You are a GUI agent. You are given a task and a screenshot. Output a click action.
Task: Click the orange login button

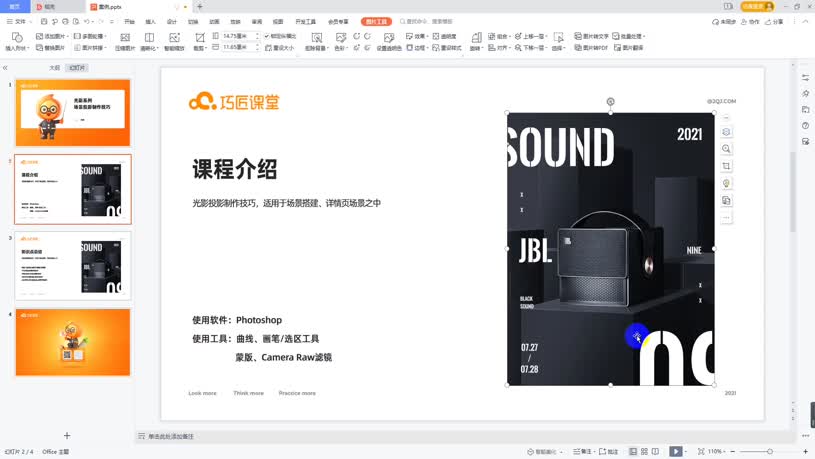(x=757, y=6)
